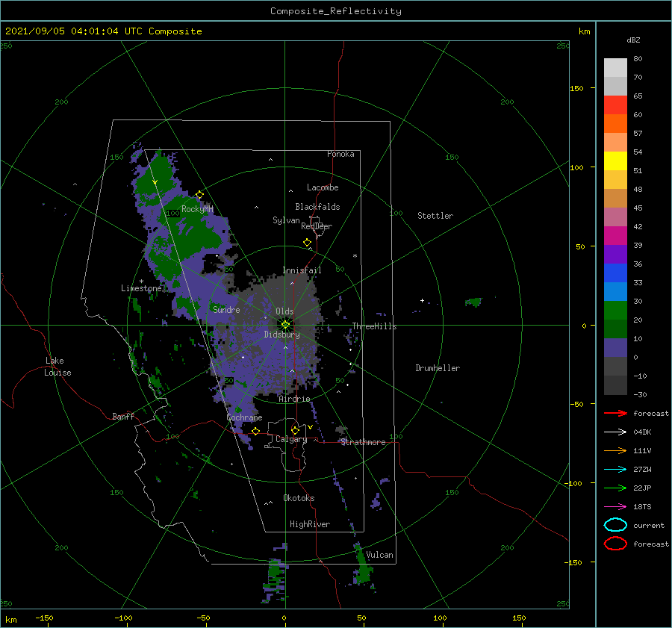The height and width of the screenshot is (628, 672).
Task: Click the Limestone label
Action: point(141,288)
